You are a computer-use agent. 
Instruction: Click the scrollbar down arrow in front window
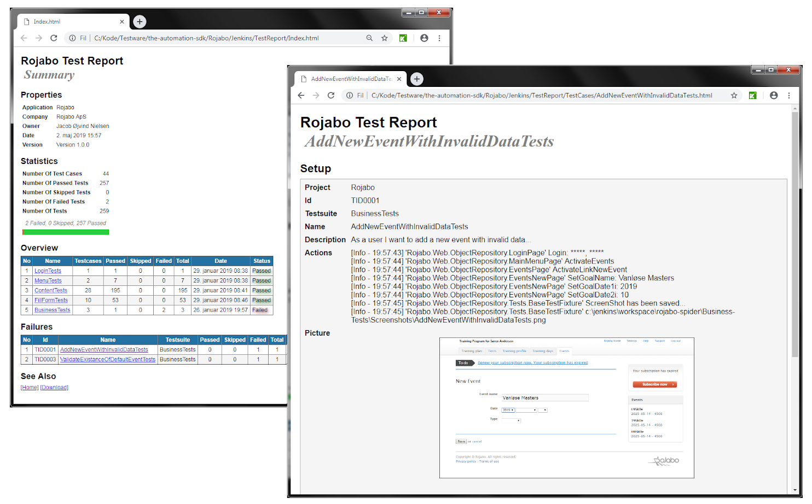pos(795,490)
